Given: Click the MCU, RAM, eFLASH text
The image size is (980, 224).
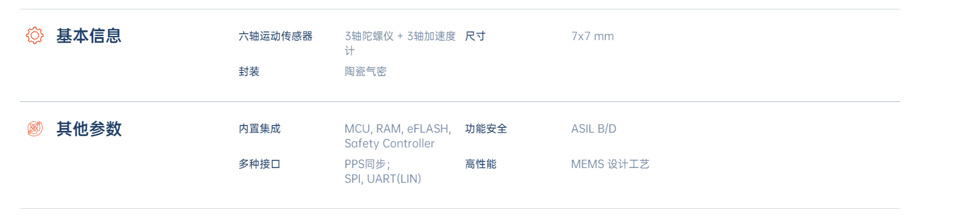Looking at the screenshot, I should [398, 129].
